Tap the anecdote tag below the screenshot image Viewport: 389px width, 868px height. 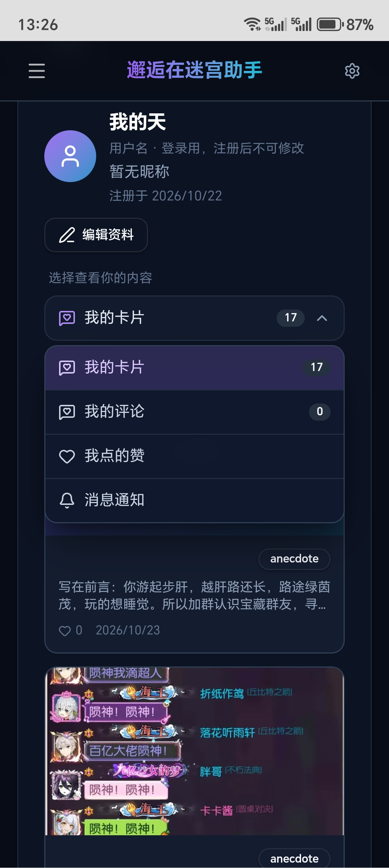(x=294, y=859)
